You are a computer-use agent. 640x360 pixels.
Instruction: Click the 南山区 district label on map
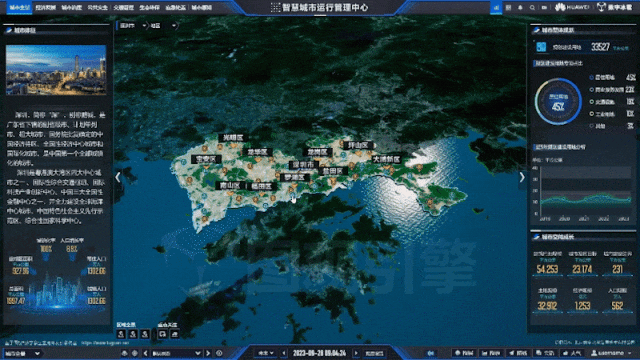point(230,185)
